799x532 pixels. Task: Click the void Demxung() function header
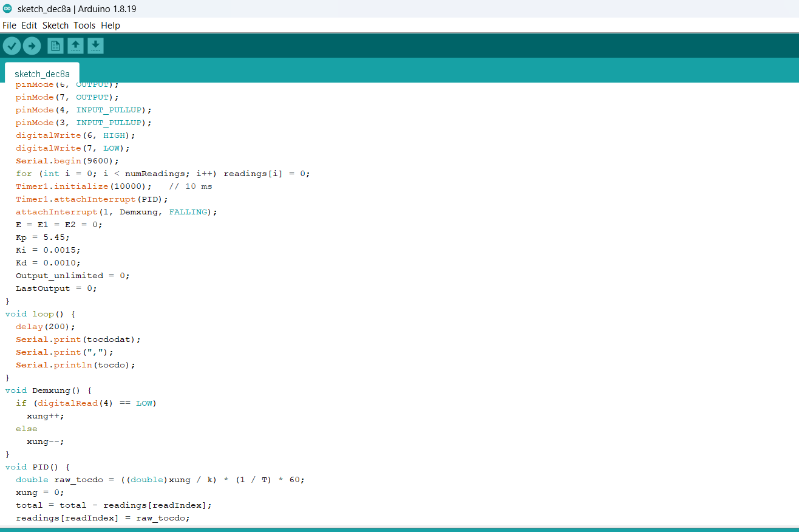tap(48, 390)
